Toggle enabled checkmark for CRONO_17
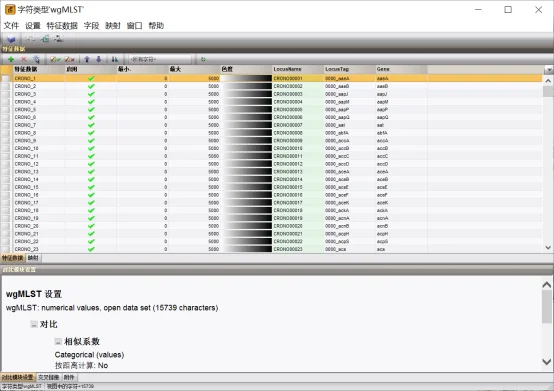Viewport: 554px width, 391px height. tap(91, 203)
